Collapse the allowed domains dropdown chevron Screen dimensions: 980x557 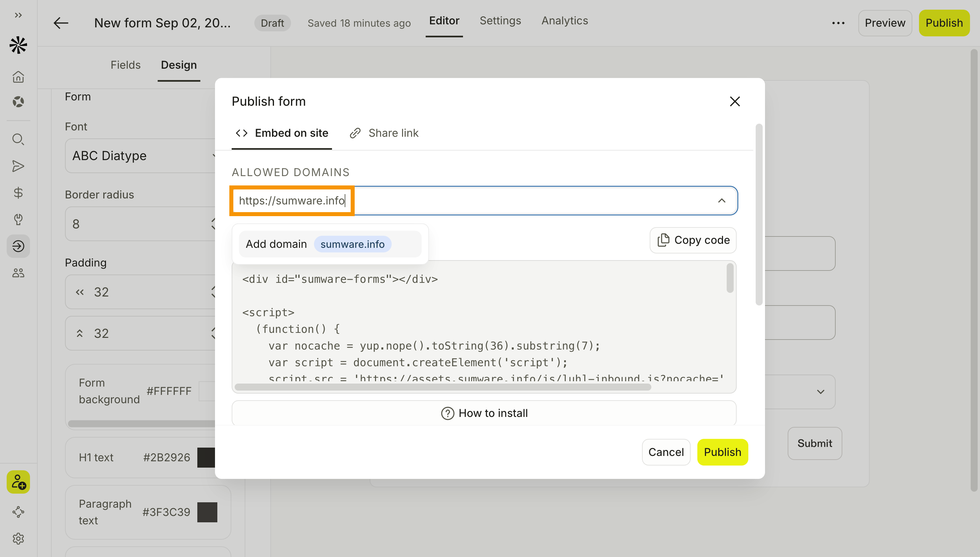(721, 200)
